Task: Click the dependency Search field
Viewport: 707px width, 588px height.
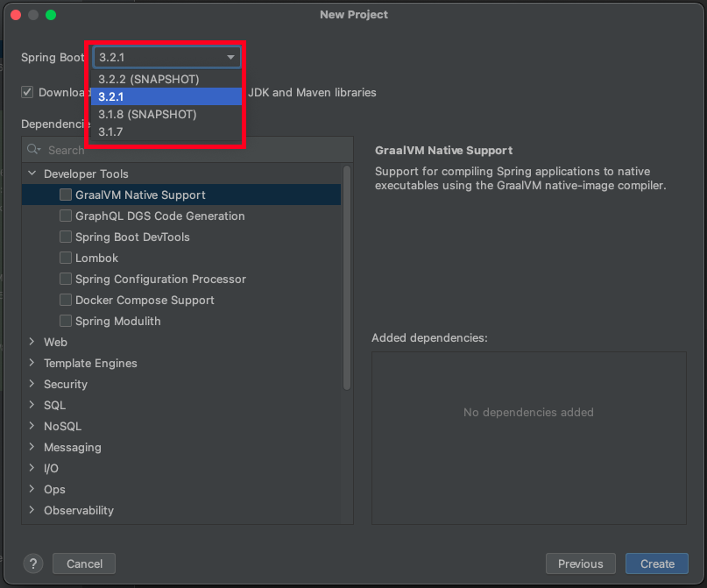Action: tap(175, 150)
